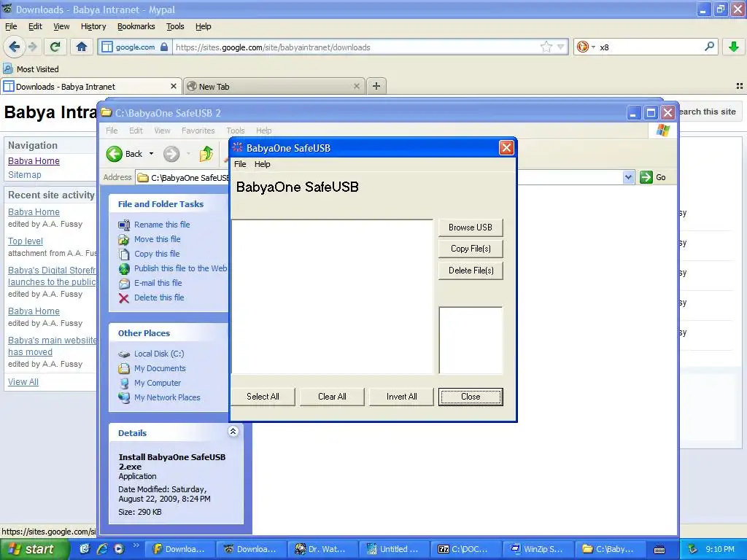Click the system tray icon beside the clock
This screenshot has width=747, height=560.
tap(692, 549)
